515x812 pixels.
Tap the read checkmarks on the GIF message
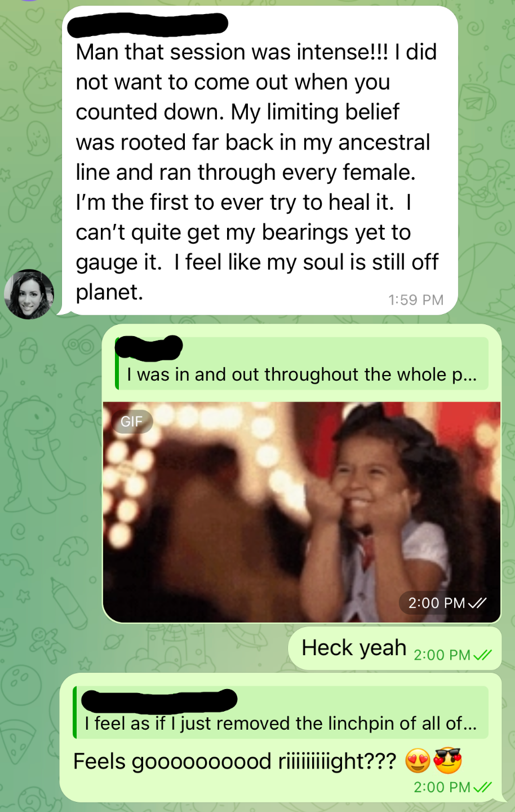point(477,603)
